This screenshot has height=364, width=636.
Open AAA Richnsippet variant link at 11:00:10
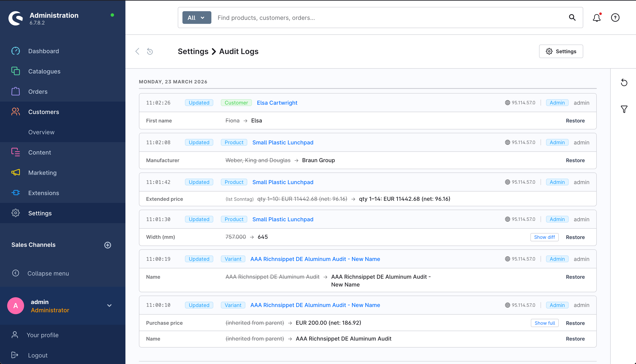point(315,305)
